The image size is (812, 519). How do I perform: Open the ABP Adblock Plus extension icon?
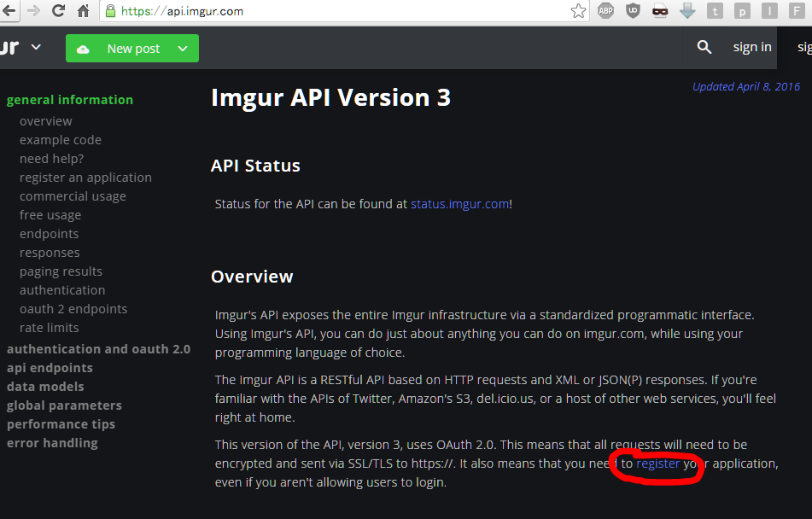(606, 10)
